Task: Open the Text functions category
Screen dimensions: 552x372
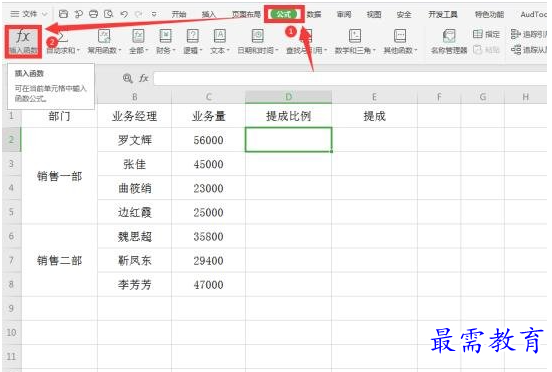Action: (220, 42)
